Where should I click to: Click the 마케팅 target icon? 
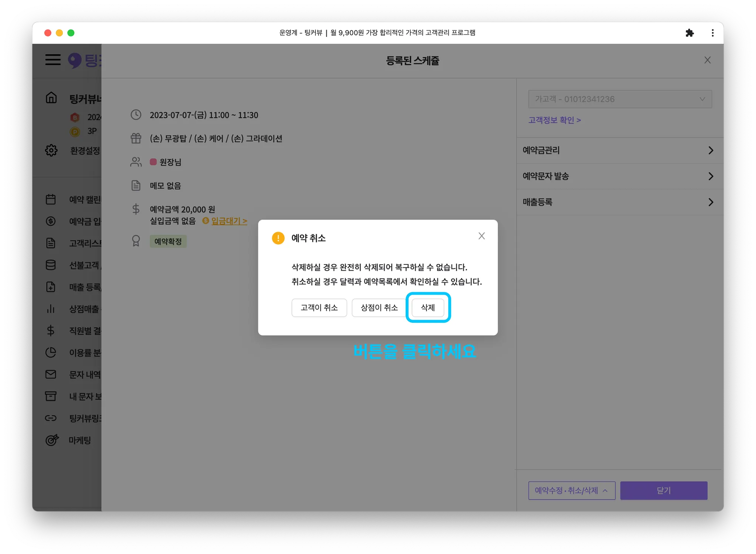[52, 440]
